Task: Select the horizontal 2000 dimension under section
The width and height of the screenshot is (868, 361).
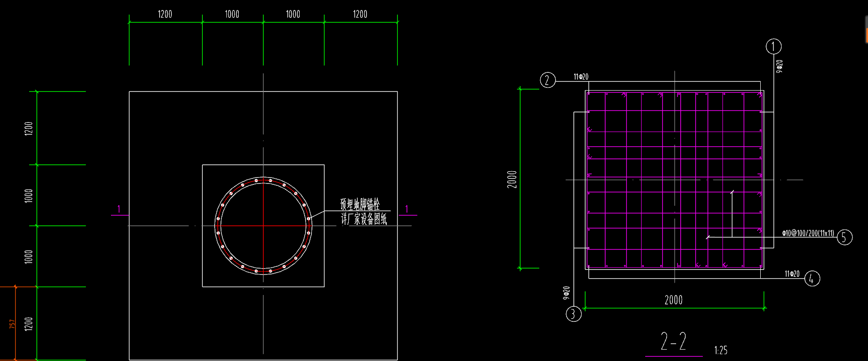Action: 673,300
